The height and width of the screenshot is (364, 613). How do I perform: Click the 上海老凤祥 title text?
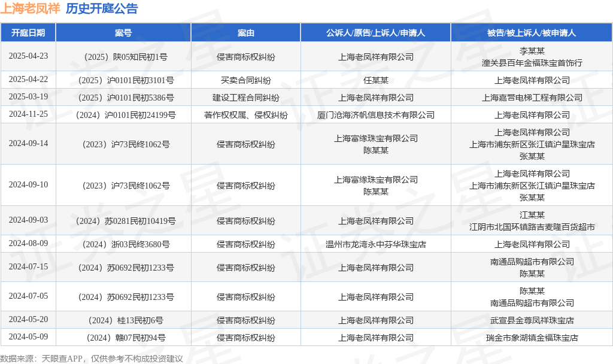pyautogui.click(x=30, y=8)
